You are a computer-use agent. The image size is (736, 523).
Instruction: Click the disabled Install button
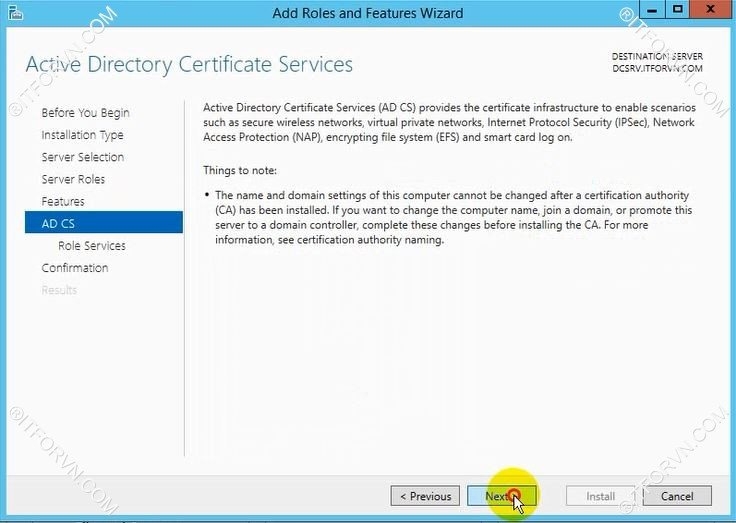(600, 496)
